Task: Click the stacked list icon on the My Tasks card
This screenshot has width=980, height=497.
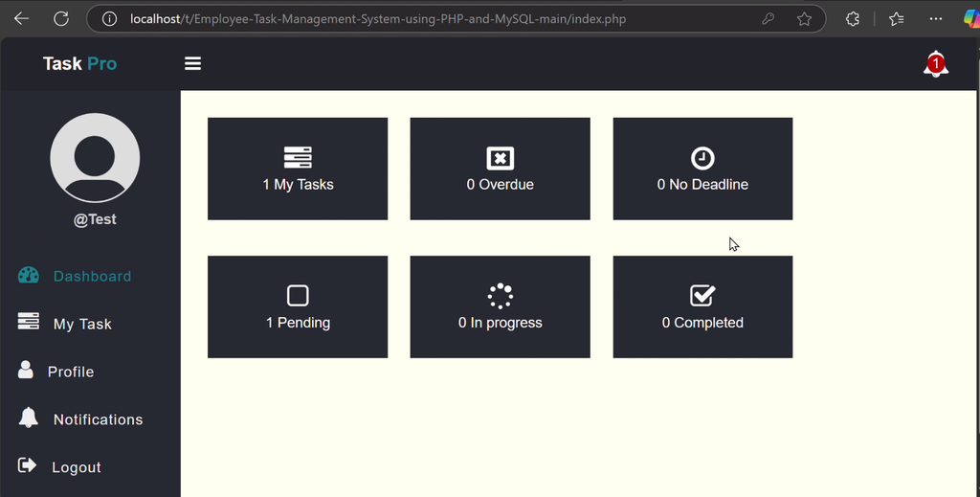Action: point(298,158)
